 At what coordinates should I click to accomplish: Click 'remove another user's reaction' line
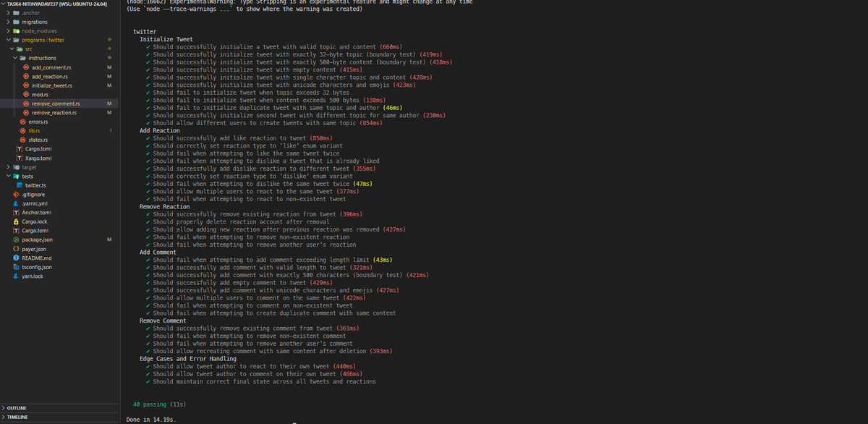[250, 245]
